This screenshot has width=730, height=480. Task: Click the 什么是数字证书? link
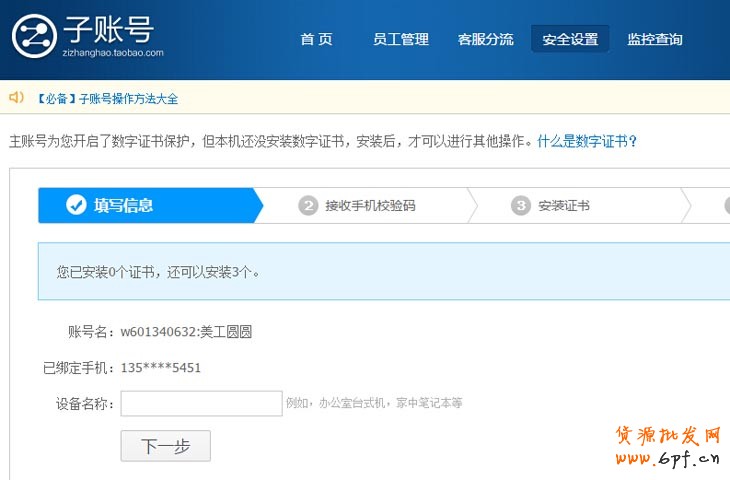tap(587, 141)
